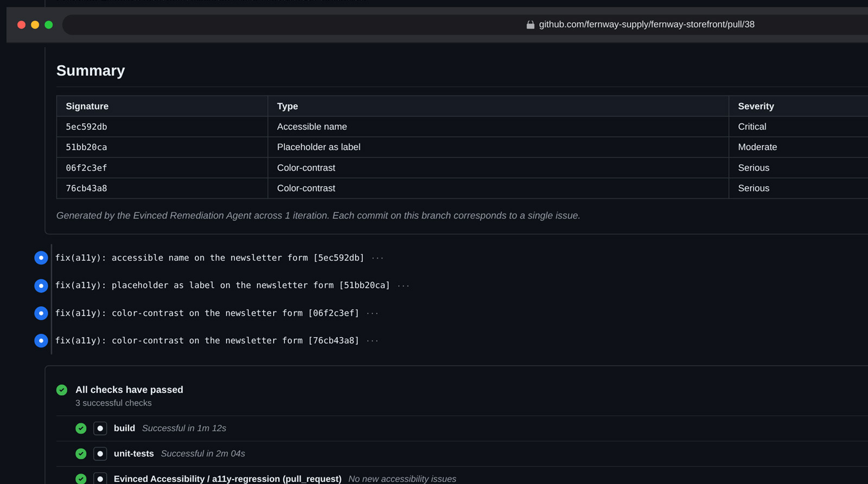This screenshot has height=484, width=868.
Task: Click the commit icon beside the 06f2c3ef commit
Action: 41,313
